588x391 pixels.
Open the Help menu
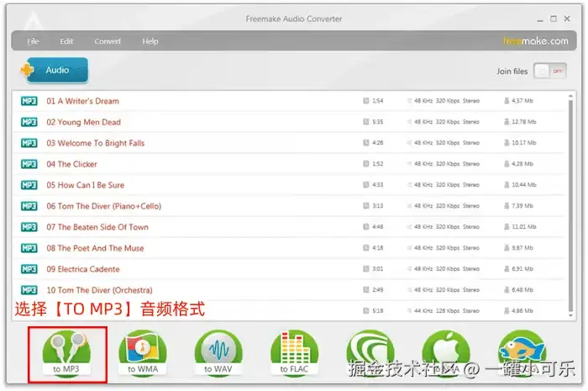[150, 41]
